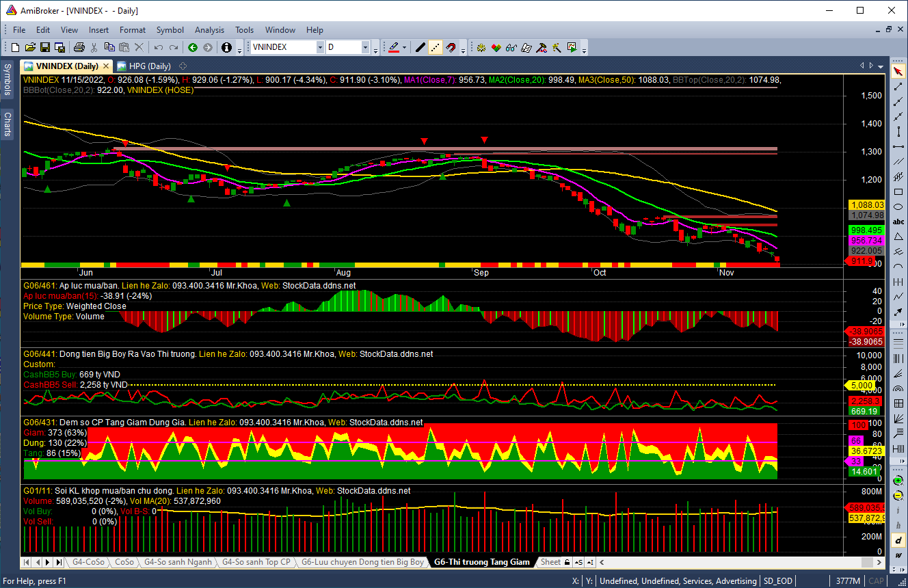Click the Delete X icon in toolbar
This screenshot has width=908, height=588.
139,47
